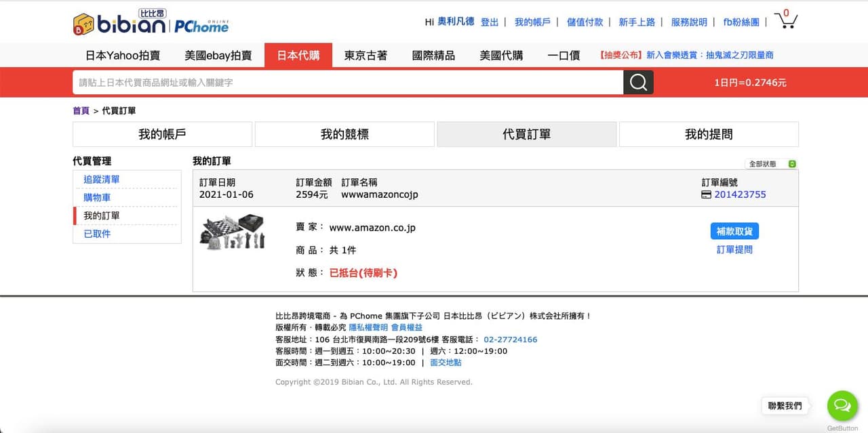Click the 登出 logout link
Viewport: 868px width, 433px height.
click(490, 22)
